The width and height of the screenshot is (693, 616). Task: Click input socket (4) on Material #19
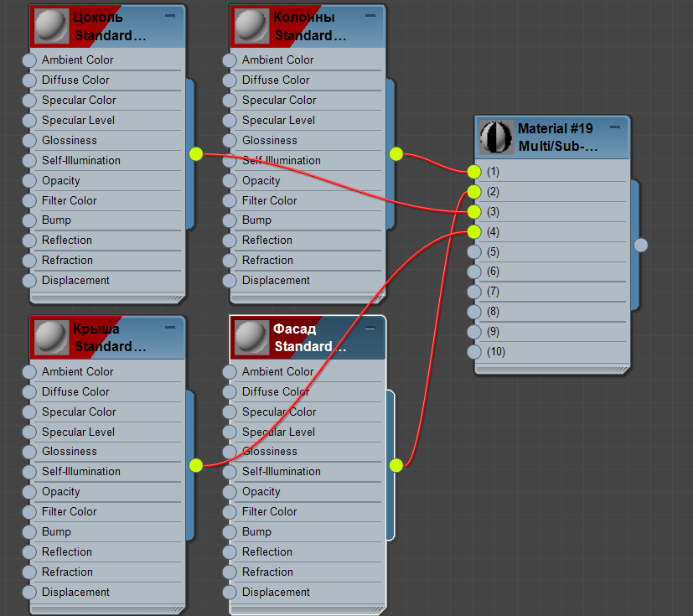(474, 232)
